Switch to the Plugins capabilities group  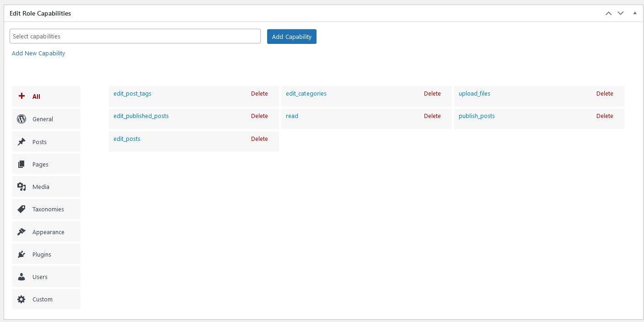pyautogui.click(x=46, y=254)
